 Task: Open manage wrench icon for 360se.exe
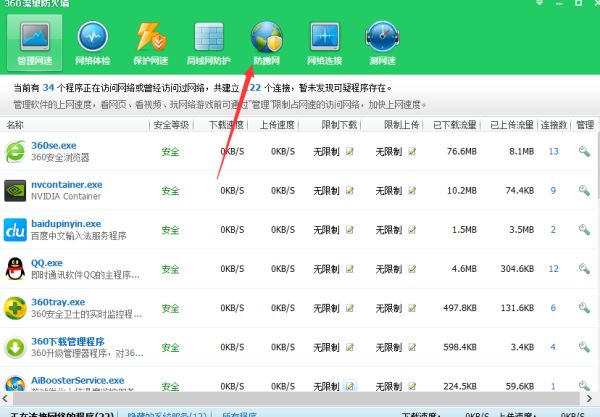click(584, 151)
